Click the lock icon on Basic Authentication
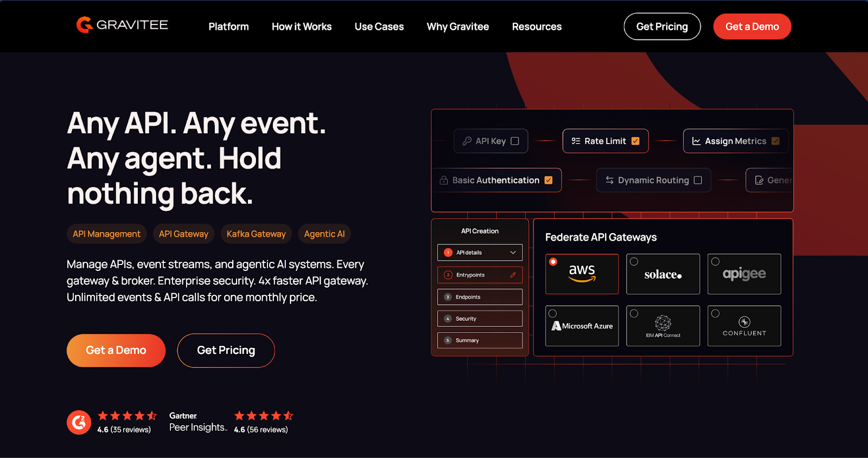Viewport: 868px width, 458px height. (x=444, y=180)
